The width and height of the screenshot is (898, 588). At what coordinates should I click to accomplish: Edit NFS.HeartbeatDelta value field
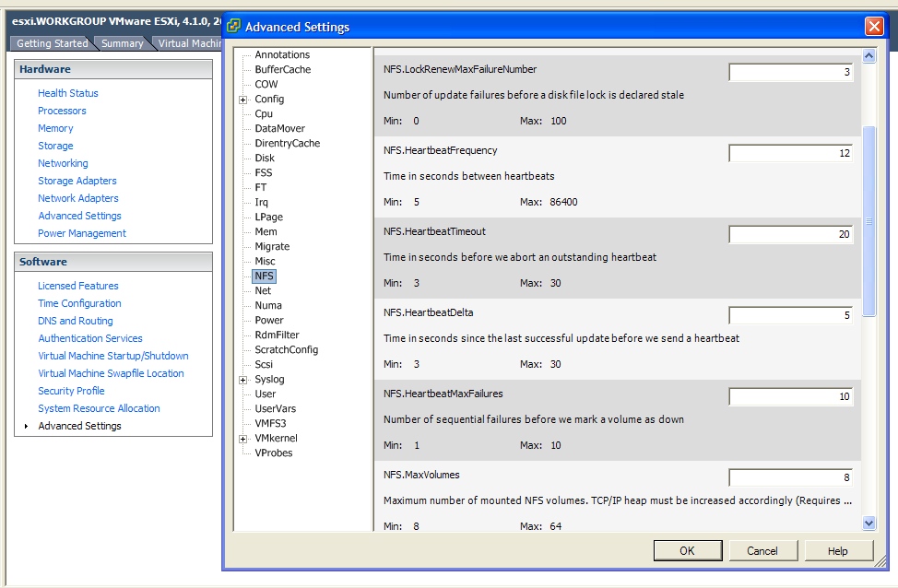791,315
